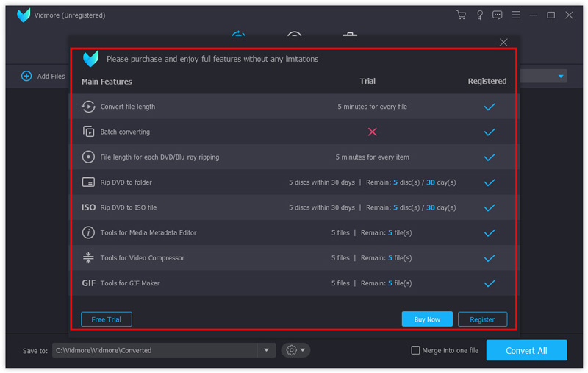Close the purchase features dialog
The image size is (588, 373).
pyautogui.click(x=503, y=43)
